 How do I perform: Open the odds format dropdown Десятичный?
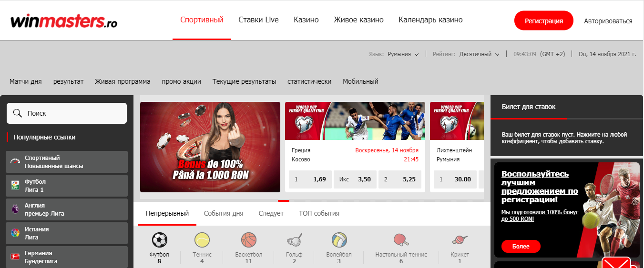coord(480,54)
